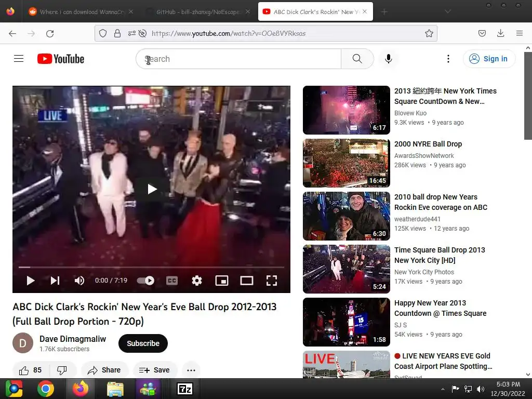Share this video
The image size is (532, 399).
[104, 370]
